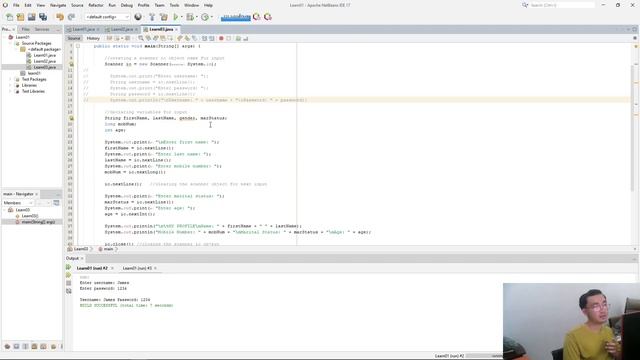Open the Tools menu
Viewport: 640px width, 360px height.
pos(174,5)
